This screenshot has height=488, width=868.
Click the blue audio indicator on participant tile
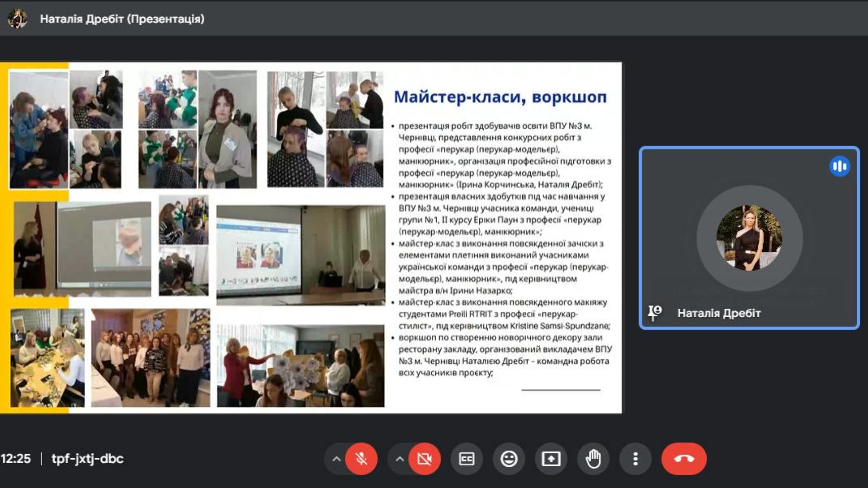click(x=839, y=166)
